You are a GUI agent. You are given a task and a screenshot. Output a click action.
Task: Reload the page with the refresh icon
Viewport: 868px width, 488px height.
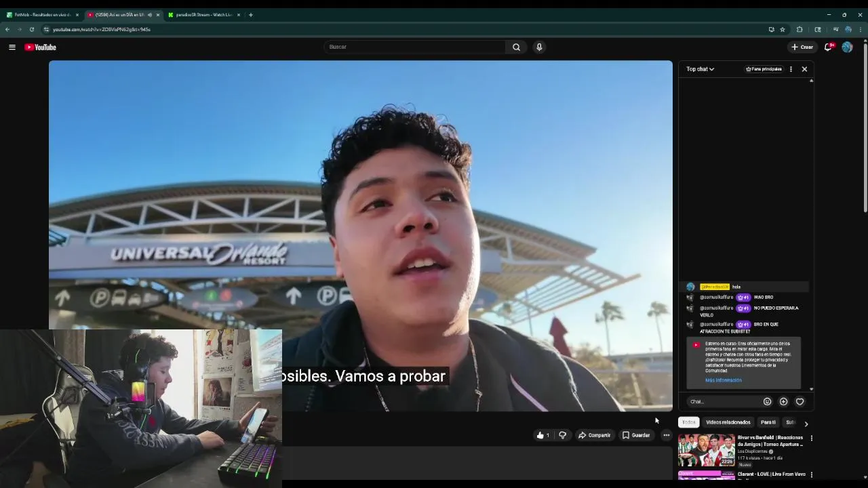(x=31, y=29)
